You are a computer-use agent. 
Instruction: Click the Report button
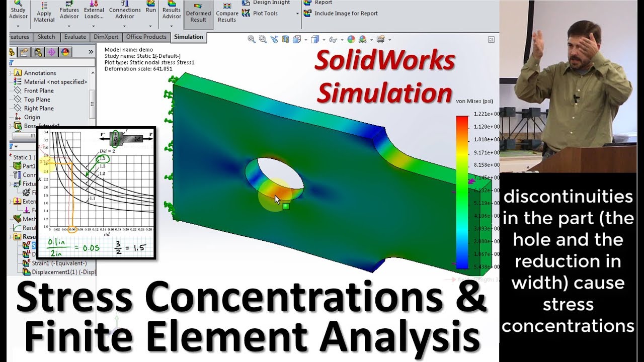point(318,3)
